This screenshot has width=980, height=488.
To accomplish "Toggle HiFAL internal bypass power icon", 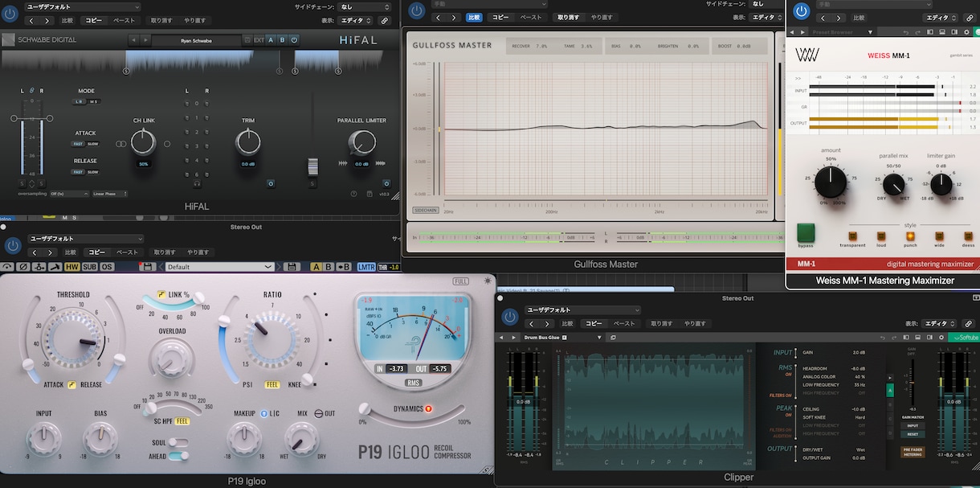I will click(294, 39).
